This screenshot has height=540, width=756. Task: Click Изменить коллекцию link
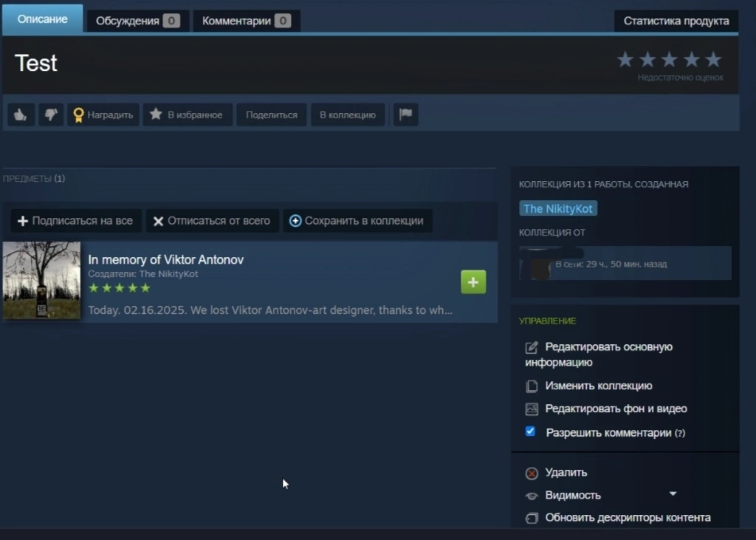[598, 386]
